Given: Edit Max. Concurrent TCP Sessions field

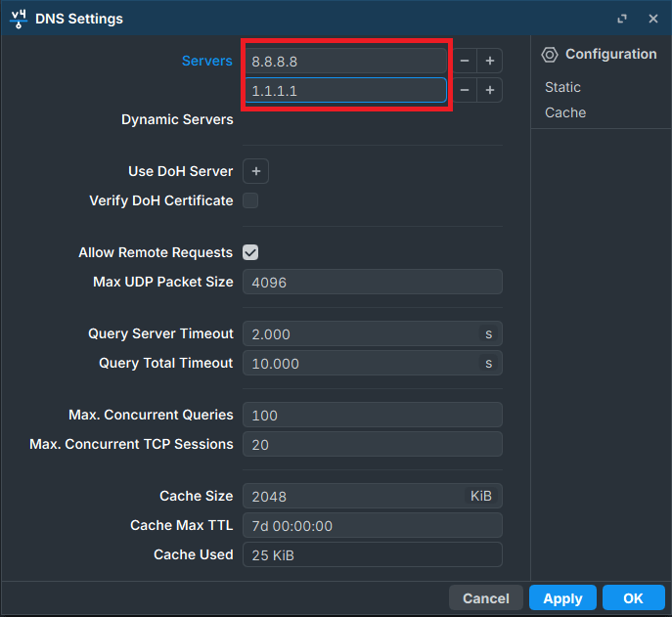Looking at the screenshot, I should pyautogui.click(x=373, y=444).
